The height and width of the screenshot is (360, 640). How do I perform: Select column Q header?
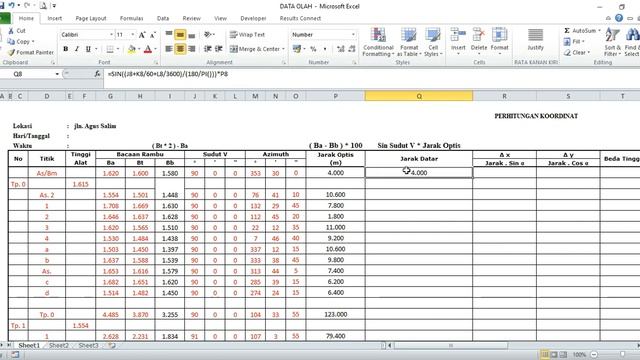[x=419, y=96]
